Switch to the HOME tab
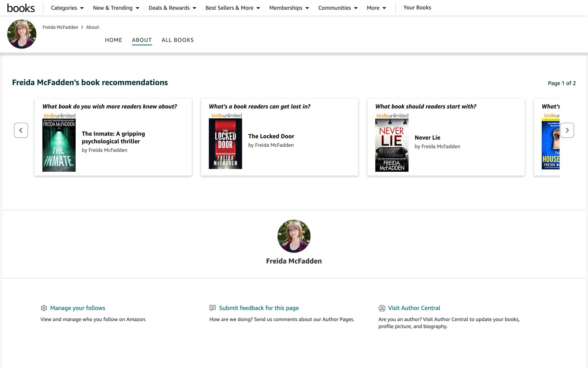Image resolution: width=588 pixels, height=368 pixels. click(x=113, y=40)
